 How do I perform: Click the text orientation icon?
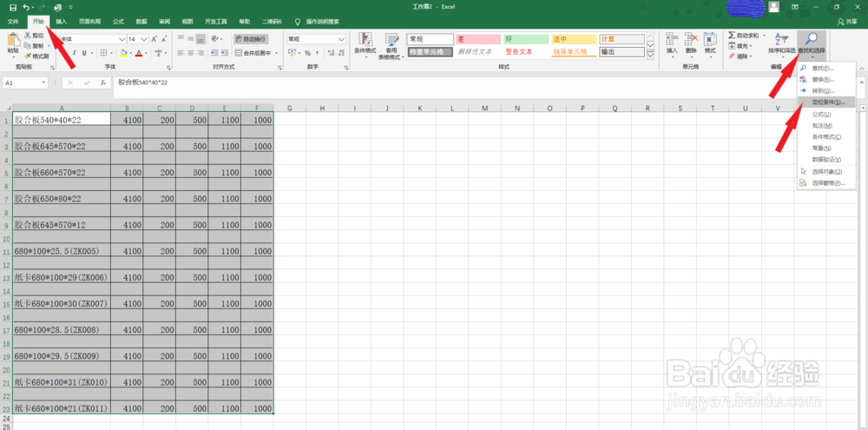click(214, 39)
